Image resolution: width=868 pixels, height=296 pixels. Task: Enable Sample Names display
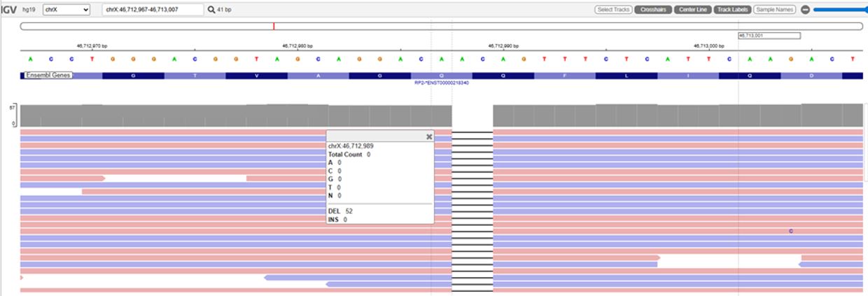[x=775, y=10]
